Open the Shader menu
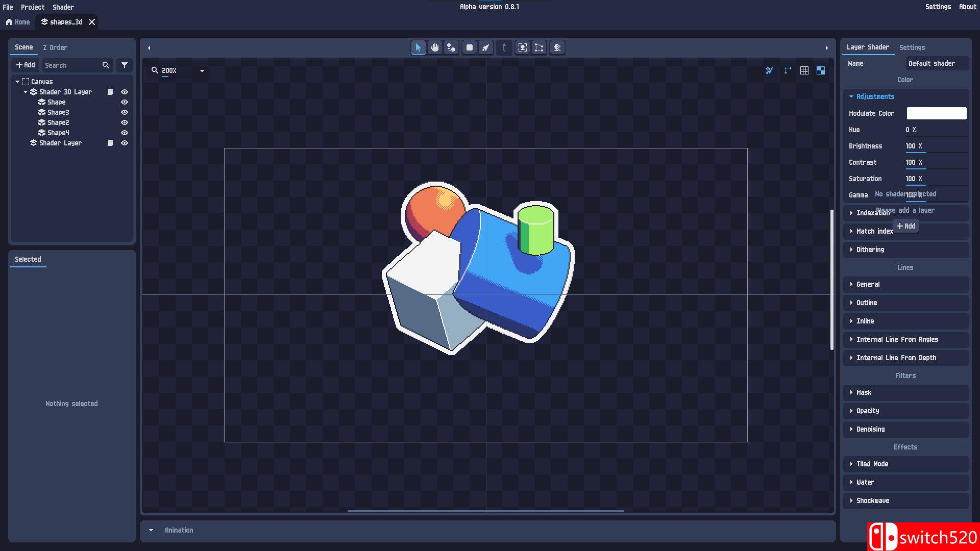 pyautogui.click(x=63, y=7)
